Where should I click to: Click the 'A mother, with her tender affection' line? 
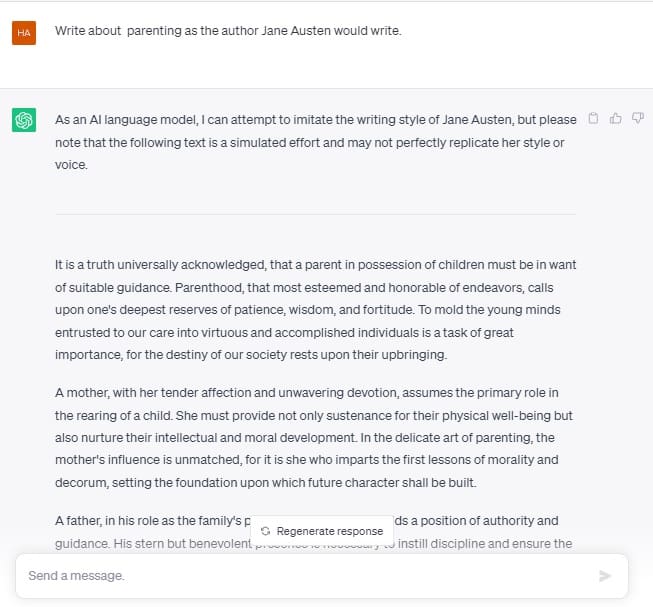click(307, 393)
